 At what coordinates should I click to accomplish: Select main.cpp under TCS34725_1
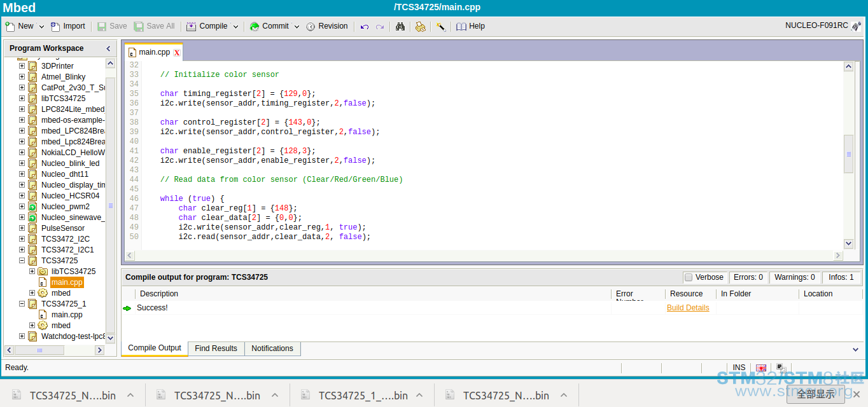(67, 315)
